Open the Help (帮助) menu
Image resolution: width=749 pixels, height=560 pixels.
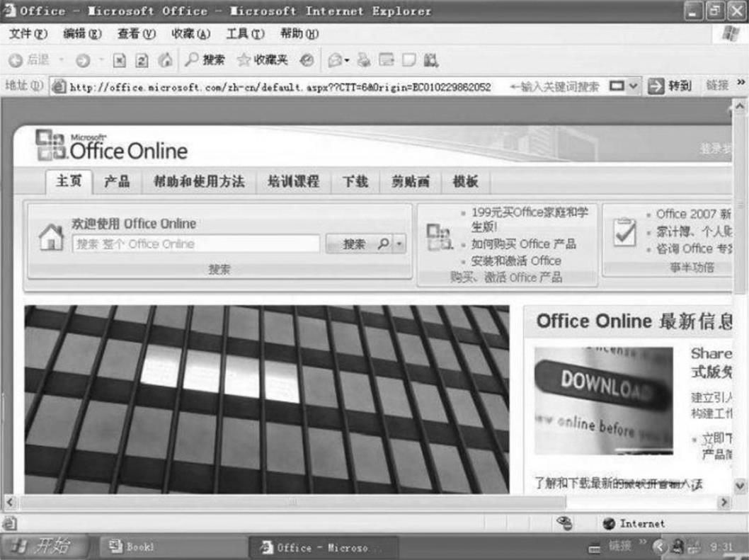point(299,34)
